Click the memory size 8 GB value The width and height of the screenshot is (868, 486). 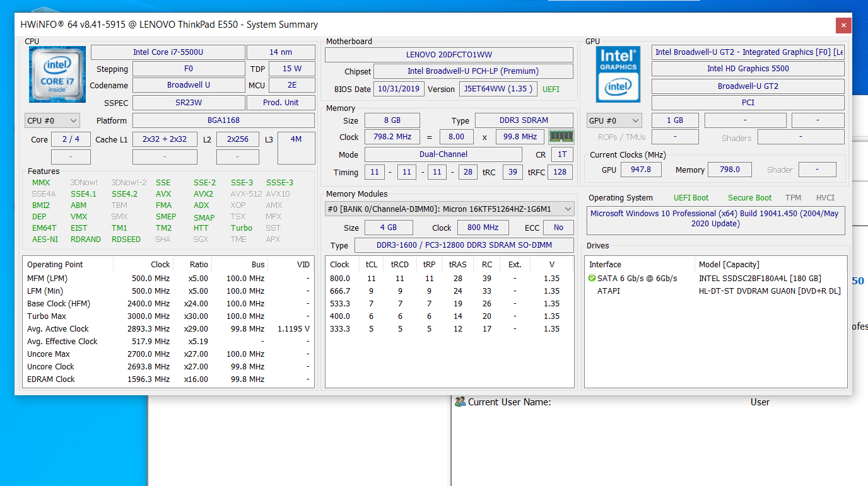(392, 120)
